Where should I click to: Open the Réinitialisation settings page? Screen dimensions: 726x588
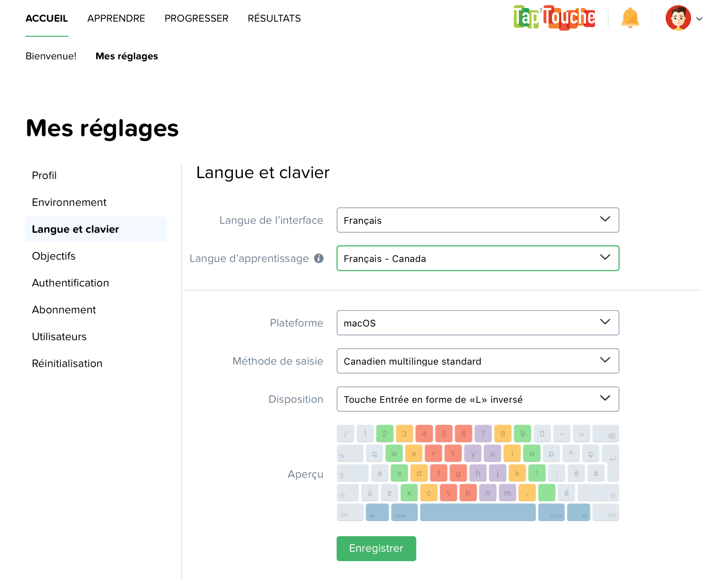[x=67, y=363]
